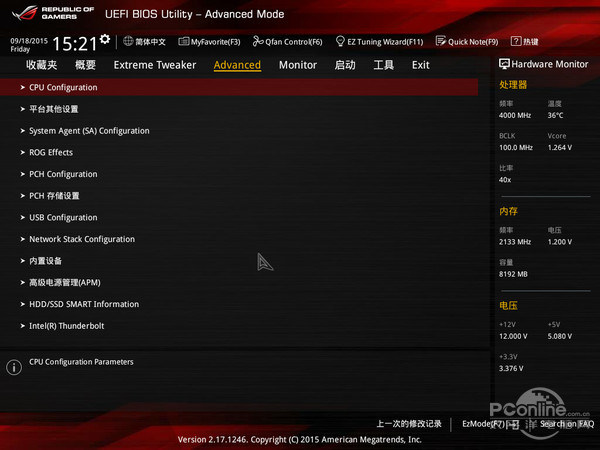
Task: Click the Qfan Control fan icon
Action: pos(258,41)
